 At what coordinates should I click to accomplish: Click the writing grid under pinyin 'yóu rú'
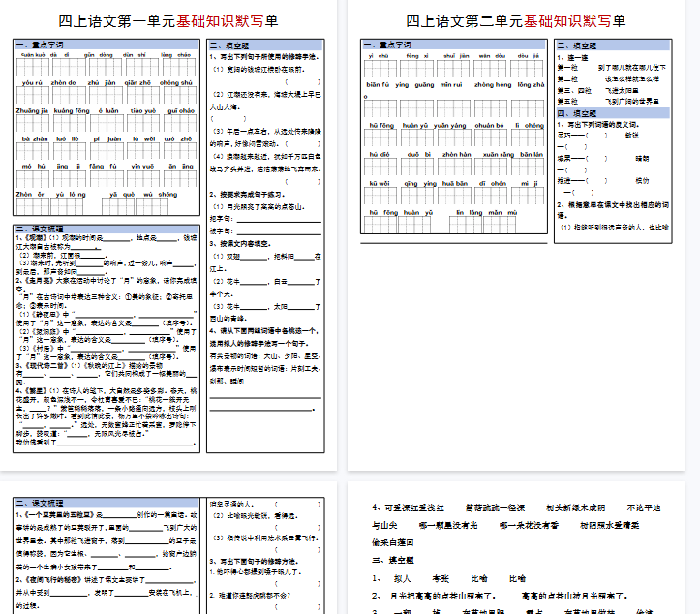tap(33, 95)
